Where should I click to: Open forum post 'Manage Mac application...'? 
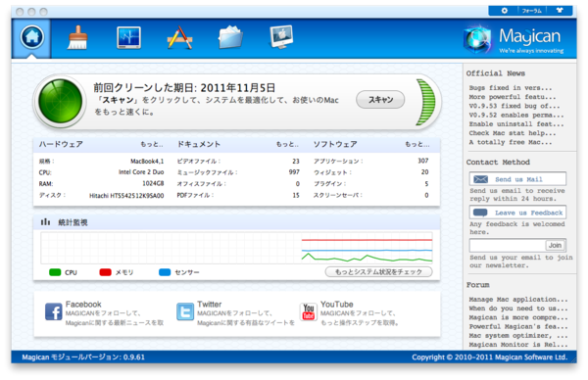[518, 299]
